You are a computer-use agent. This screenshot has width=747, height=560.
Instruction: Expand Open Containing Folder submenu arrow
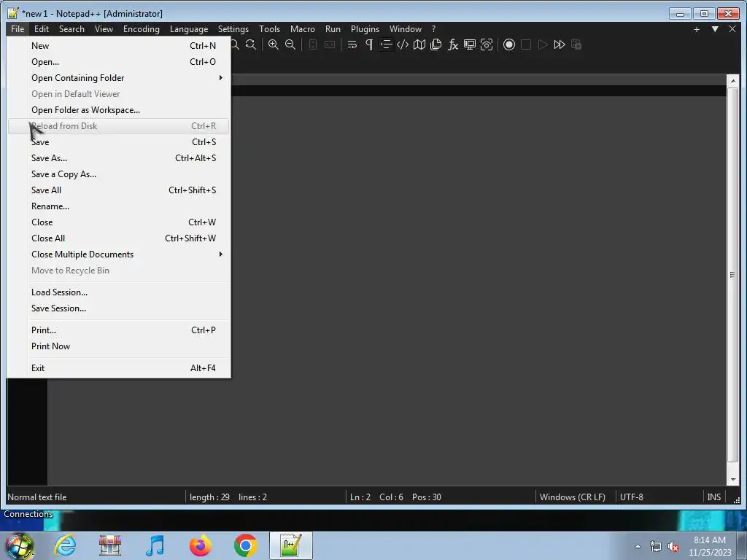[x=220, y=77]
